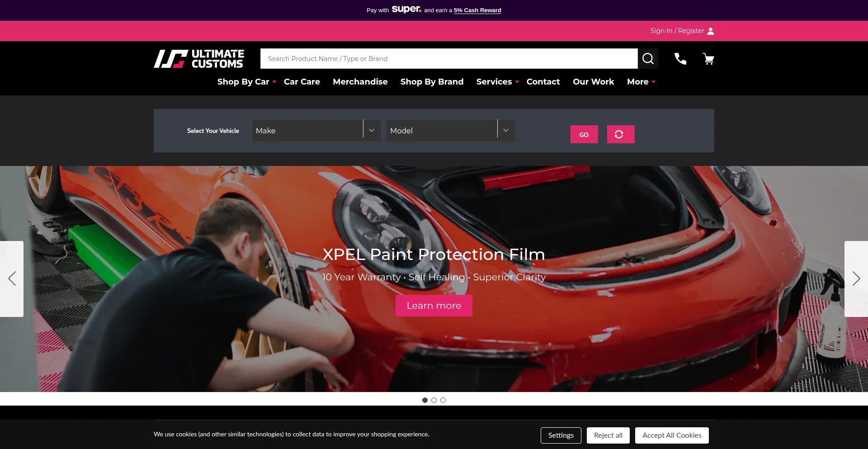Click the search magnifier icon
Screen dimensions: 868x449
pyautogui.click(x=648, y=59)
